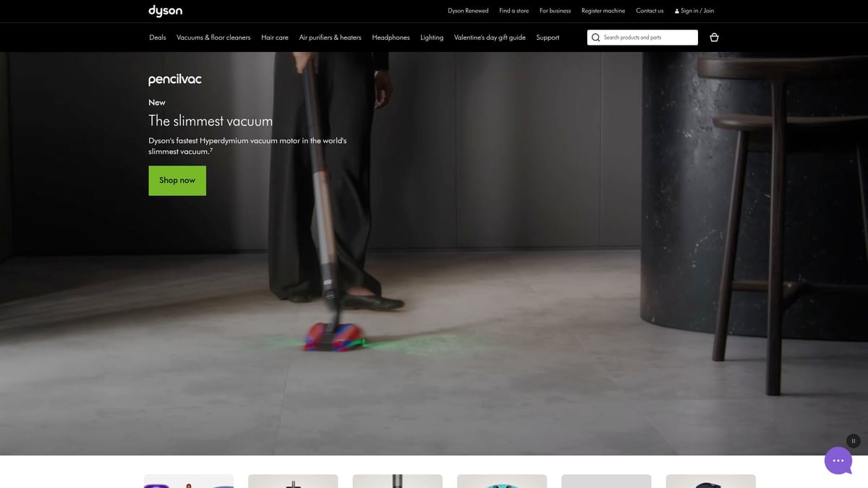Select Lighting in the navigation
This screenshot has width=868, height=488.
pos(432,38)
